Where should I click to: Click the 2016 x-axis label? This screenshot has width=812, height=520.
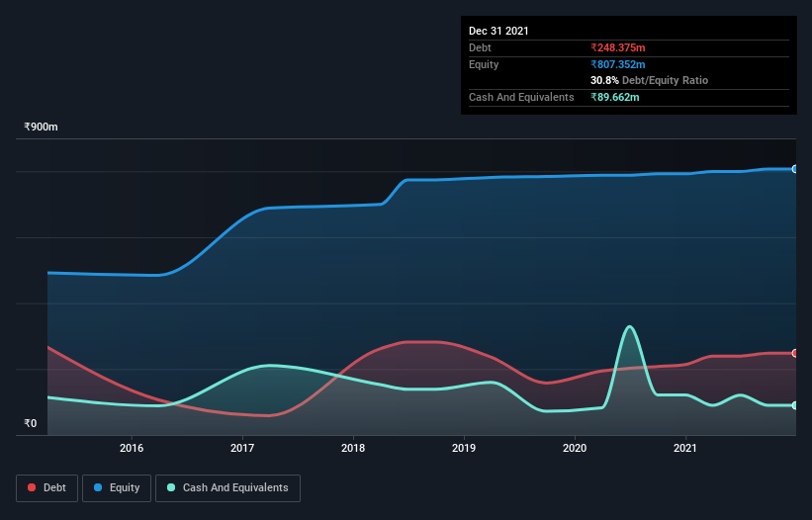coord(132,448)
